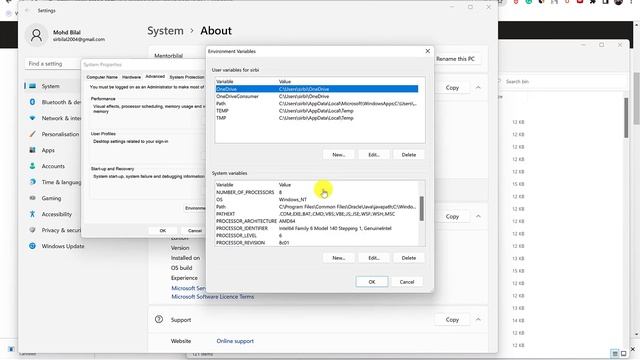Click Edit under System variables
640x360 pixels.
tap(373, 258)
